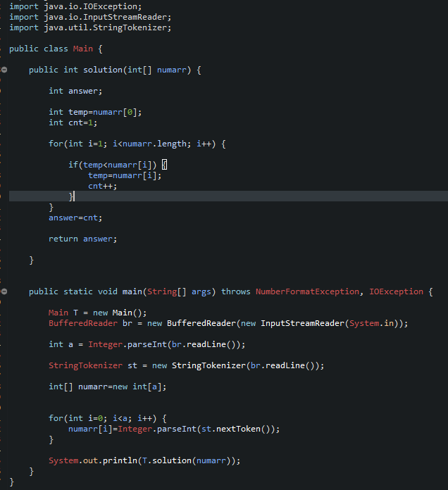This screenshot has width=448, height=490.
Task: Click the line 'int a = Integer.parseInt(br.readLine());'
Action: tap(147, 345)
